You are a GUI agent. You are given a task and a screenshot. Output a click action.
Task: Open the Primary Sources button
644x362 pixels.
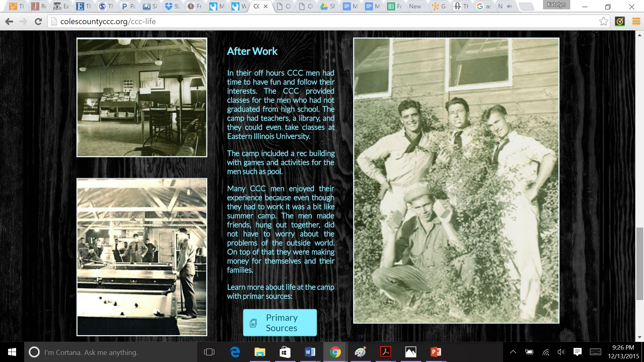click(x=280, y=322)
